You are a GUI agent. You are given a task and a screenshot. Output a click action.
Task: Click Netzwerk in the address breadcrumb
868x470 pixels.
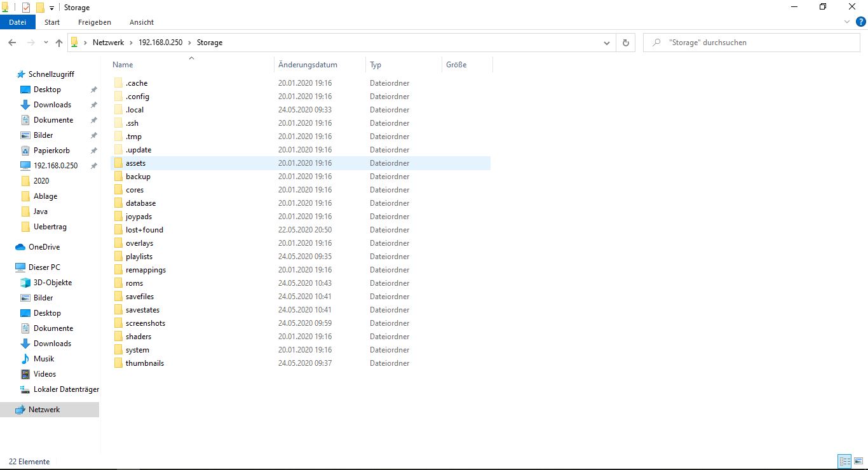coord(108,43)
